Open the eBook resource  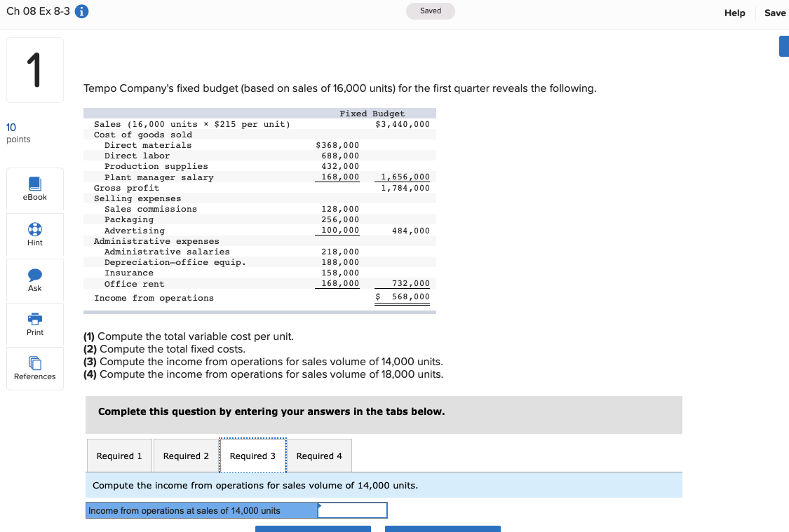(x=34, y=189)
